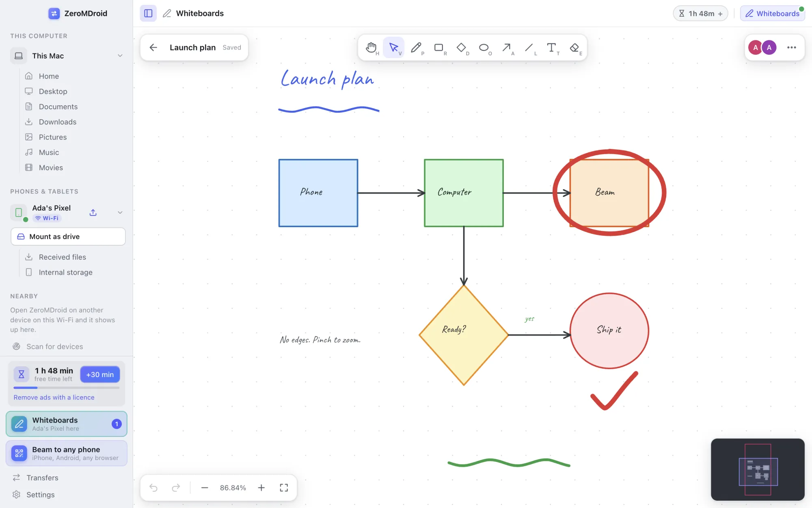Click the 86.84% zoom level

click(233, 488)
